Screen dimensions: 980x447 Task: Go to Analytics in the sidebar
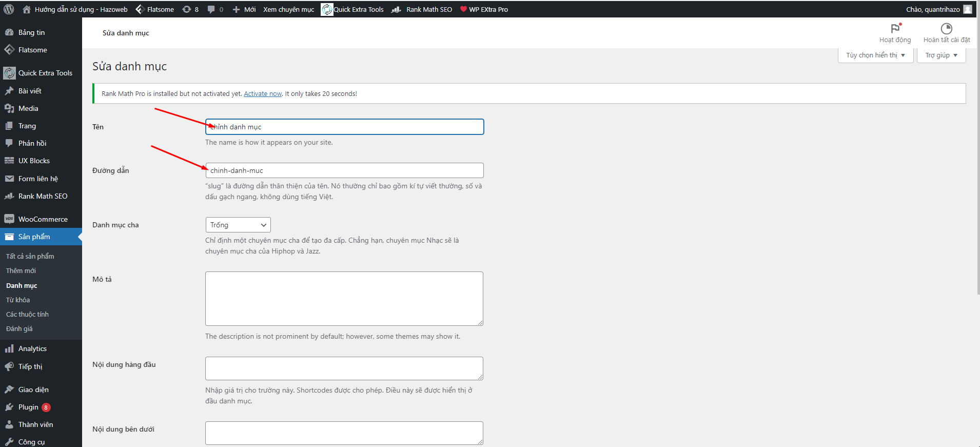32,348
